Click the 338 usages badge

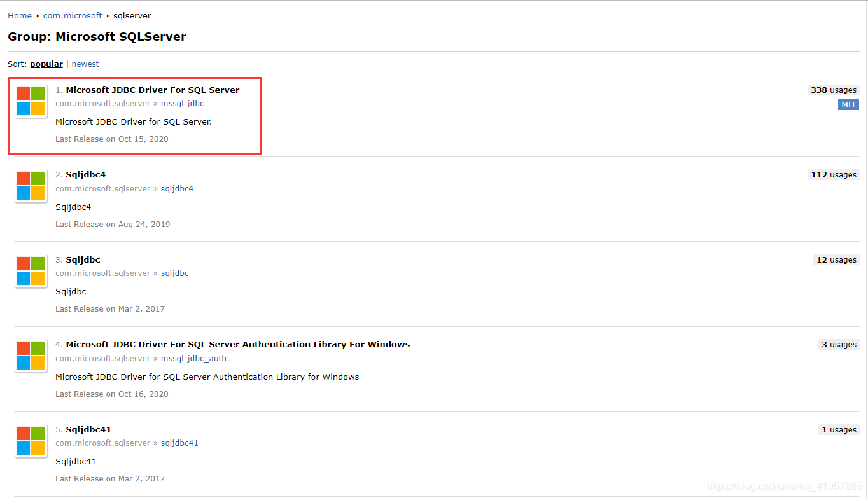pyautogui.click(x=833, y=90)
